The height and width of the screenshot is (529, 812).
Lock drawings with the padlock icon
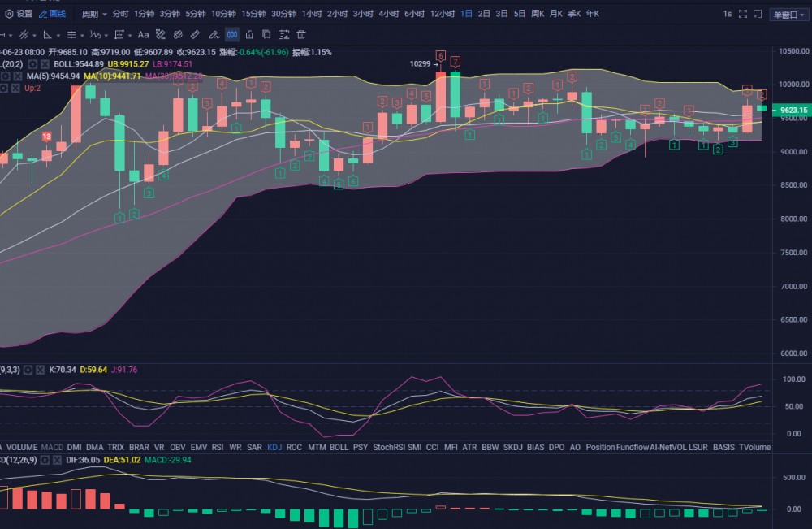[x=248, y=35]
